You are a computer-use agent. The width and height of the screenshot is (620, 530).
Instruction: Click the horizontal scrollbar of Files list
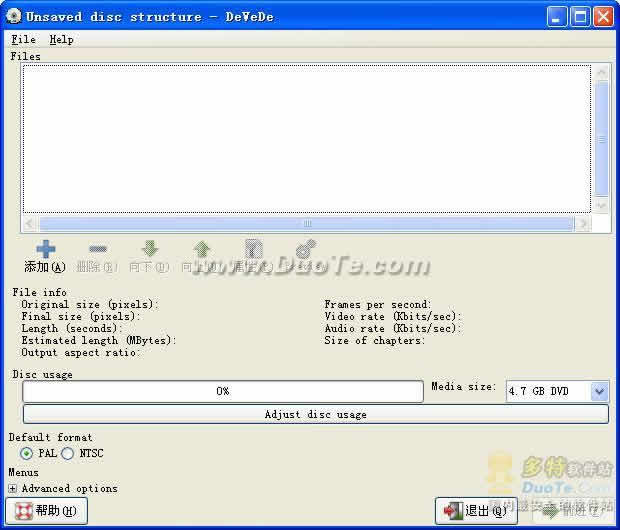(306, 224)
